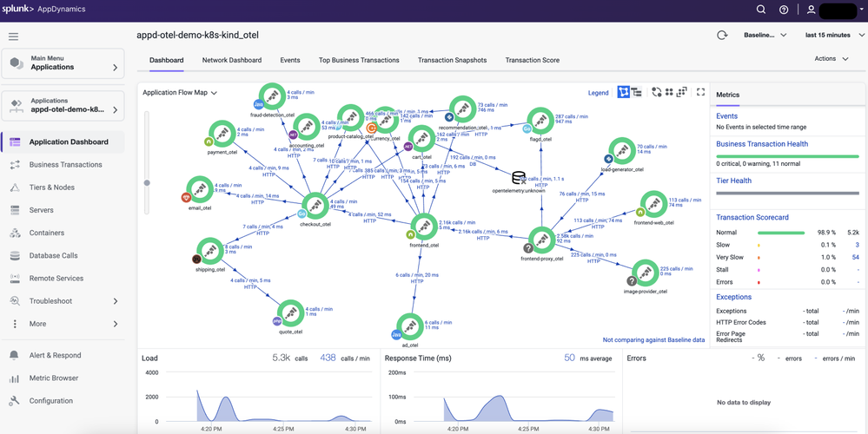This screenshot has height=434, width=868.
Task: Open the user account menu icon
Action: coord(811,10)
